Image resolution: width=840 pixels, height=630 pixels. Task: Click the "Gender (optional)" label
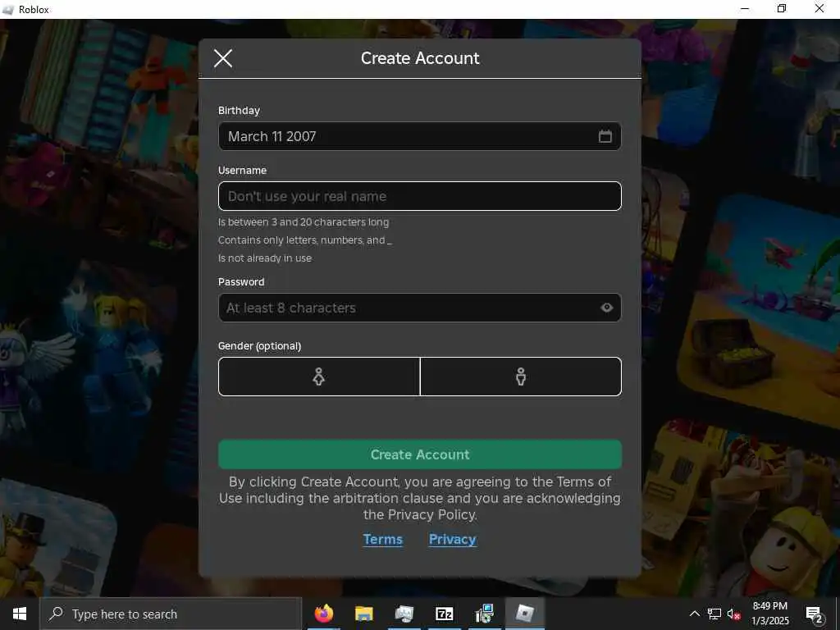tap(259, 346)
